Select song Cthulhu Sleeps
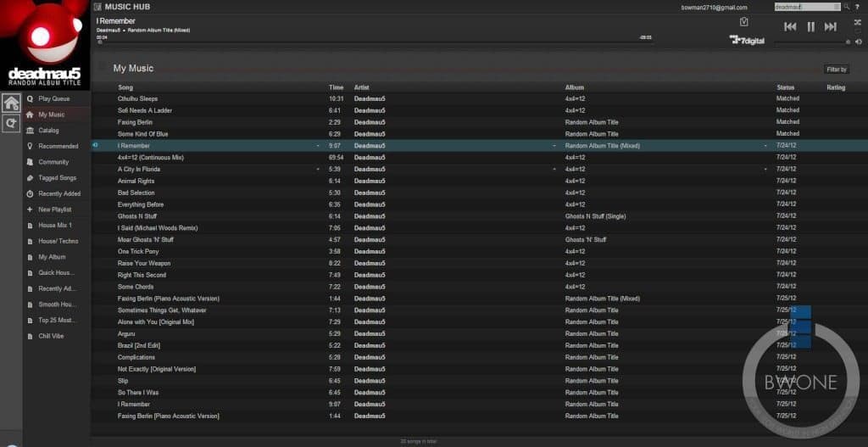 [x=138, y=98]
